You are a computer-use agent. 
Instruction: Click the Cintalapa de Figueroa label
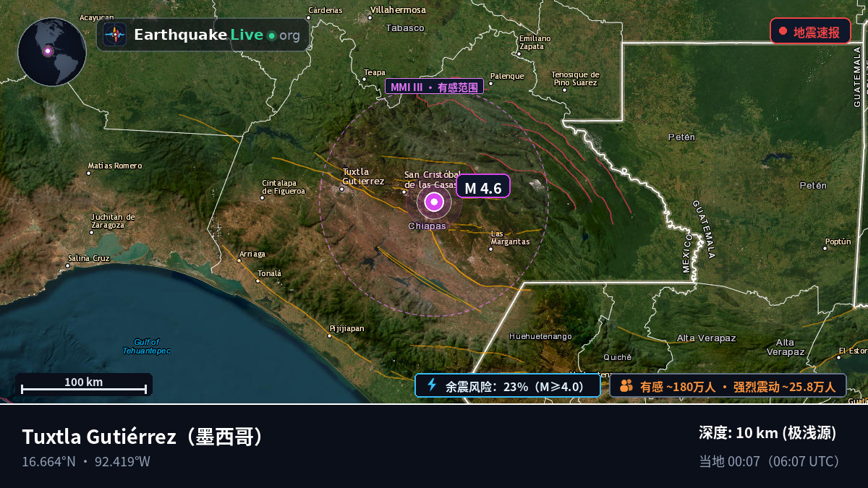coord(284,187)
